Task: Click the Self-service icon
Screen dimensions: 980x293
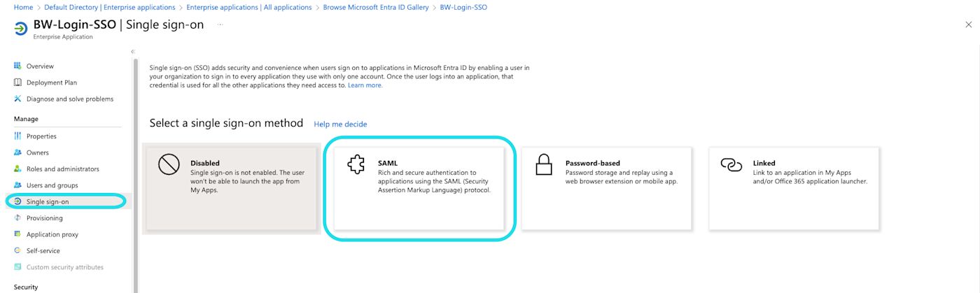Action: [x=17, y=250]
